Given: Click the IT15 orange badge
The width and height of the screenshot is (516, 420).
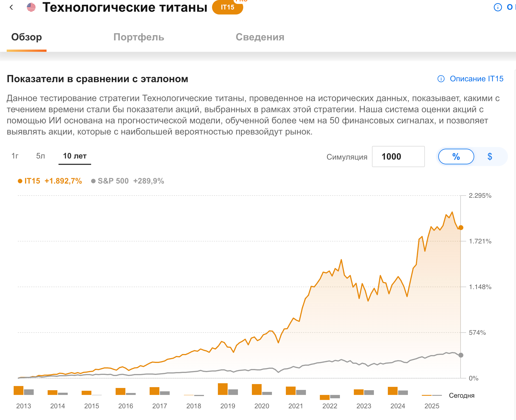Looking at the screenshot, I should tap(227, 8).
